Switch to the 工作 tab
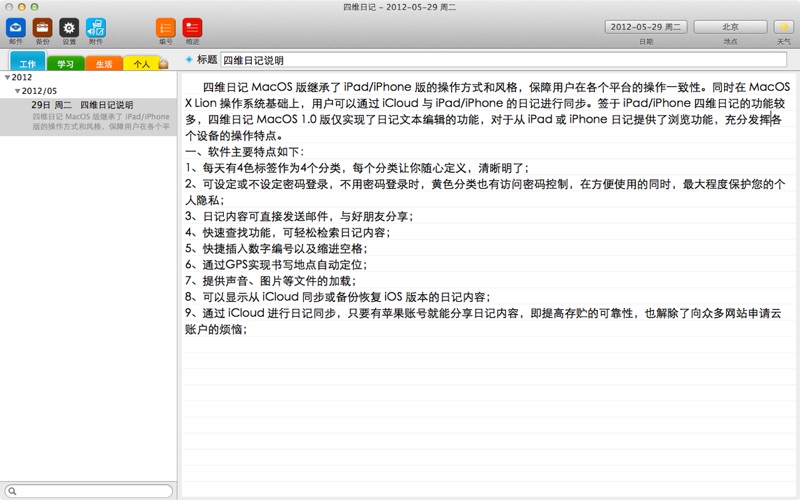 point(28,61)
